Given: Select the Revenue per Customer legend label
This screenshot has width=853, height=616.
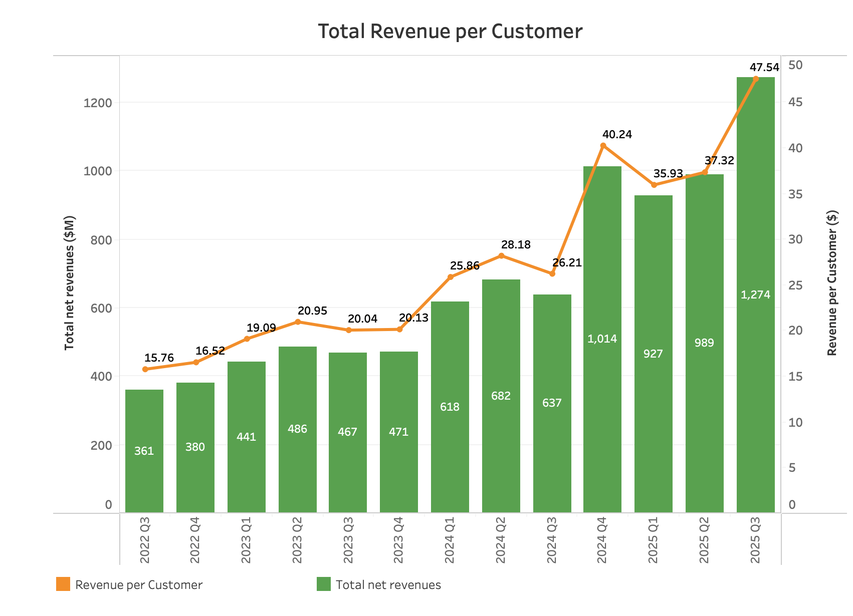Looking at the screenshot, I should click(138, 584).
